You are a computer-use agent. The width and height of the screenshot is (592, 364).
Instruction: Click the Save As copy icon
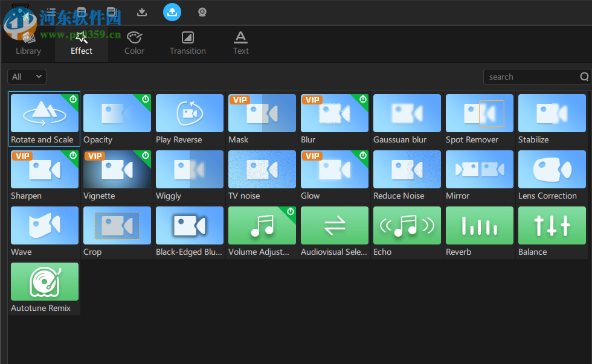click(111, 11)
